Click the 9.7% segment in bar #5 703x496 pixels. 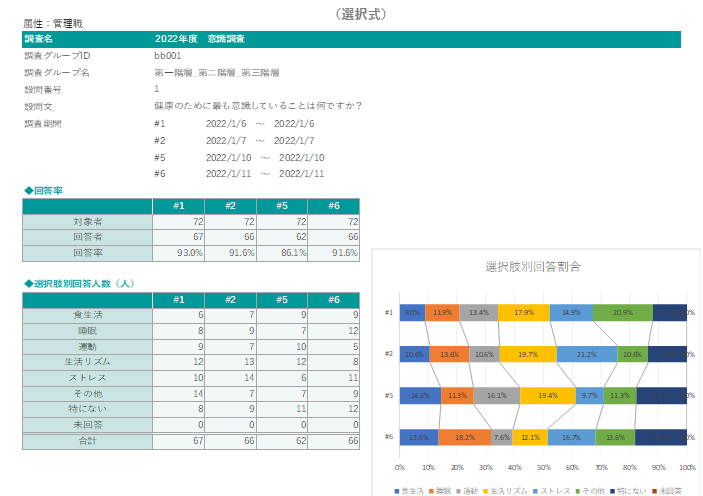pyautogui.click(x=590, y=396)
